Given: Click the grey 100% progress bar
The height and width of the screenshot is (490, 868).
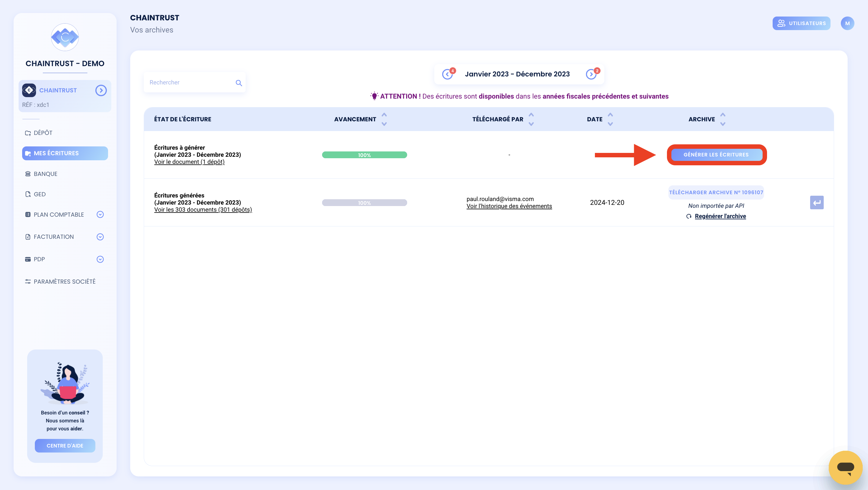Looking at the screenshot, I should point(365,203).
